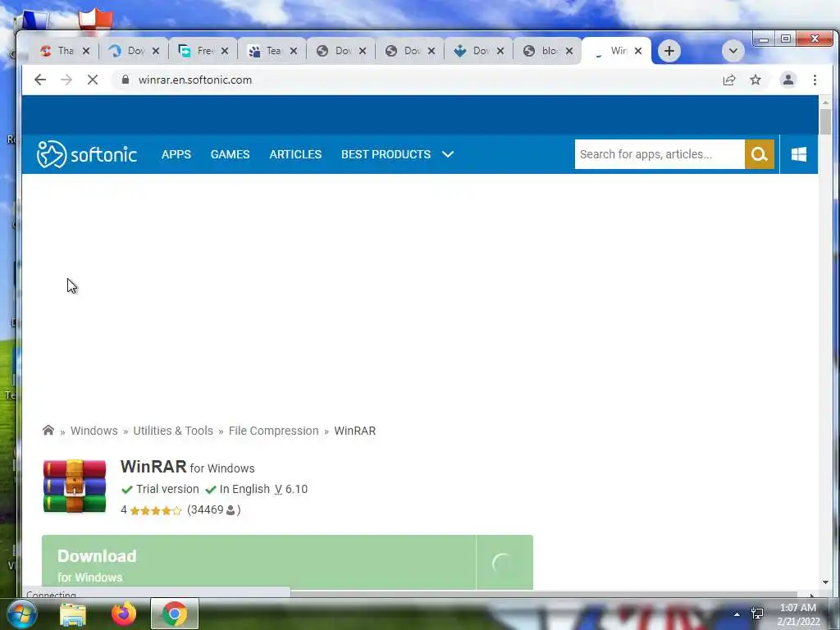Click the 'Trial version' label
This screenshot has height=630, width=840.
coord(167,489)
